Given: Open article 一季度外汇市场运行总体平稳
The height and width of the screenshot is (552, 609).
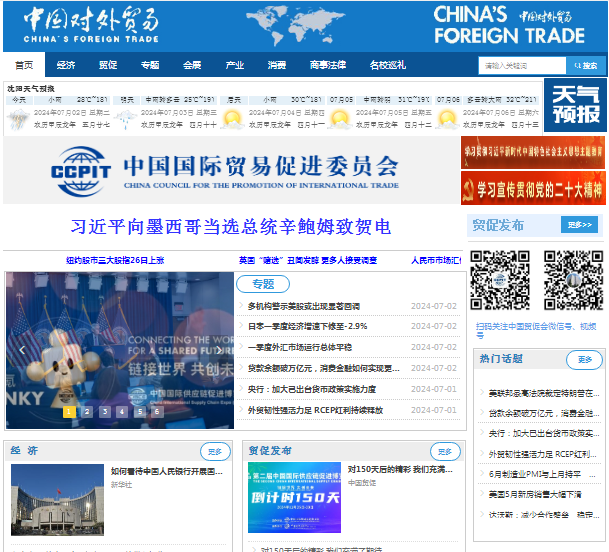Looking at the screenshot, I should (x=300, y=347).
